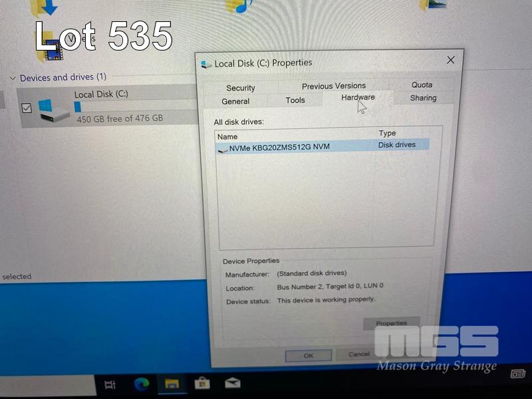Go to the Previous Versions tab

[x=333, y=86]
